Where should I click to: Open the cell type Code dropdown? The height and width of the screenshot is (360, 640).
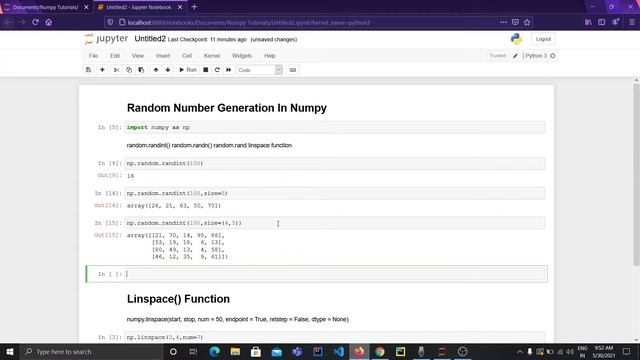click(260, 70)
